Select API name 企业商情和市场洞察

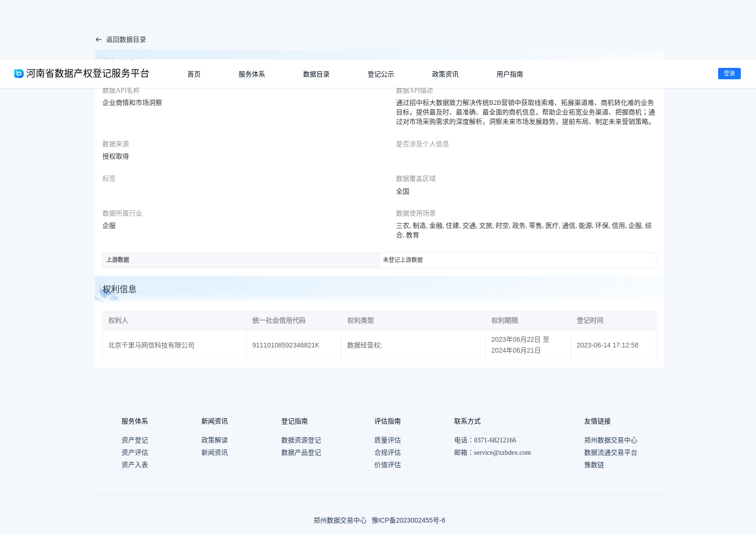tap(132, 103)
